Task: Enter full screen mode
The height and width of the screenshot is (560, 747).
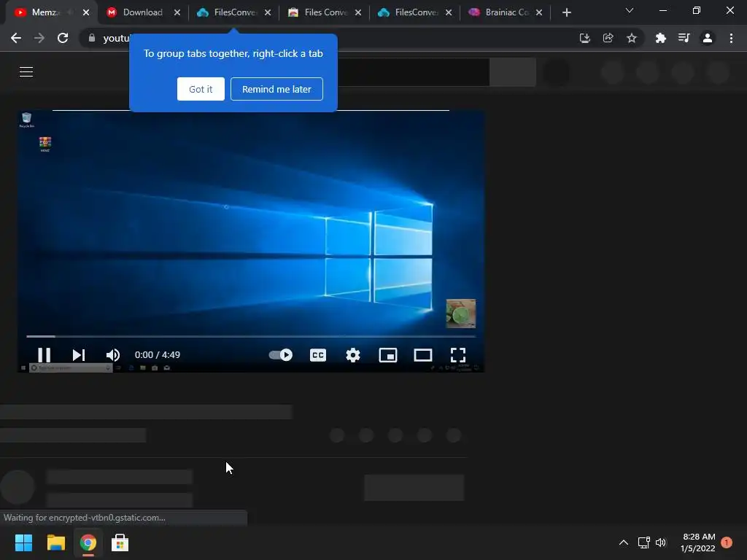Action: point(458,355)
